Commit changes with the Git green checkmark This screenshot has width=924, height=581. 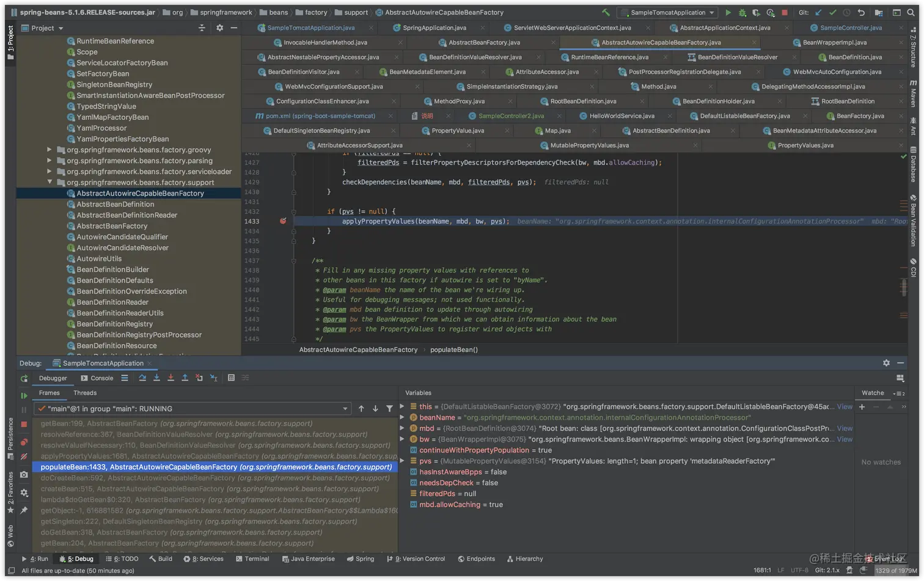click(x=832, y=12)
